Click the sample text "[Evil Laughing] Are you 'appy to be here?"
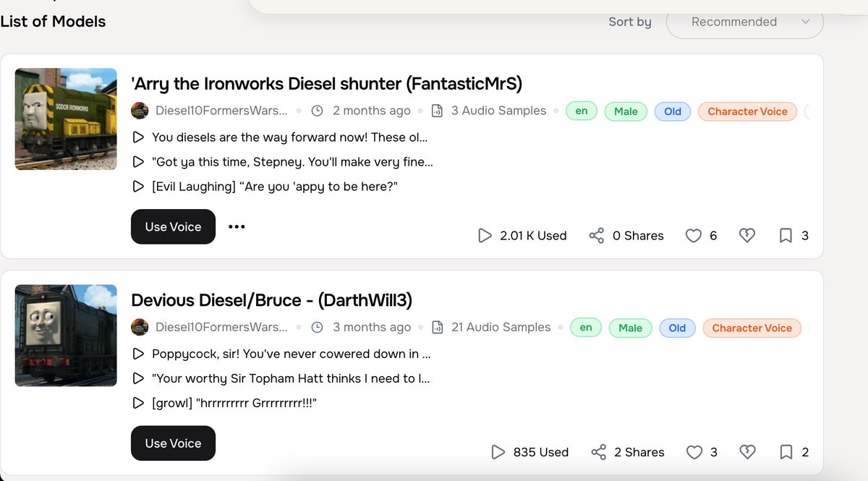This screenshot has height=481, width=868. click(x=275, y=187)
